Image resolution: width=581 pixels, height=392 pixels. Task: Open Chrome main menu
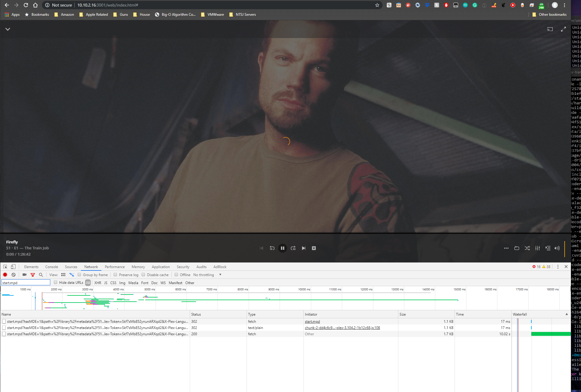[x=564, y=5]
